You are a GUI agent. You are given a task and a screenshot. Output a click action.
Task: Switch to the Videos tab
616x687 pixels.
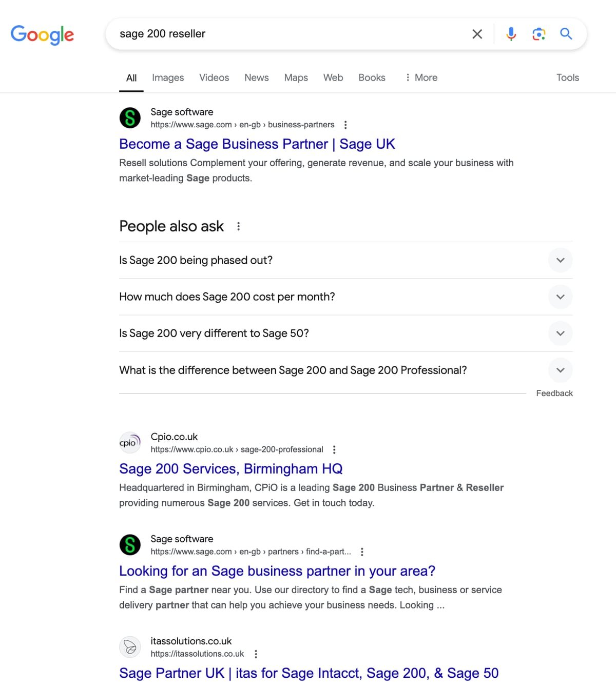(x=214, y=77)
